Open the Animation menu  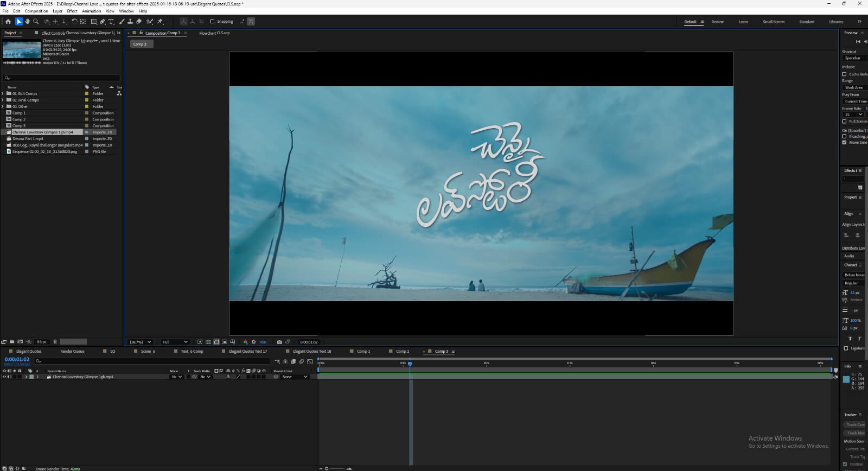pos(91,11)
